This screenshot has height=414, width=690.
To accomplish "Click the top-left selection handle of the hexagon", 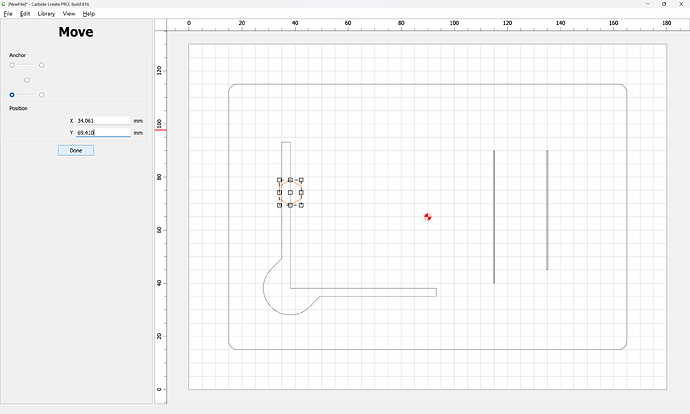I will click(279, 180).
